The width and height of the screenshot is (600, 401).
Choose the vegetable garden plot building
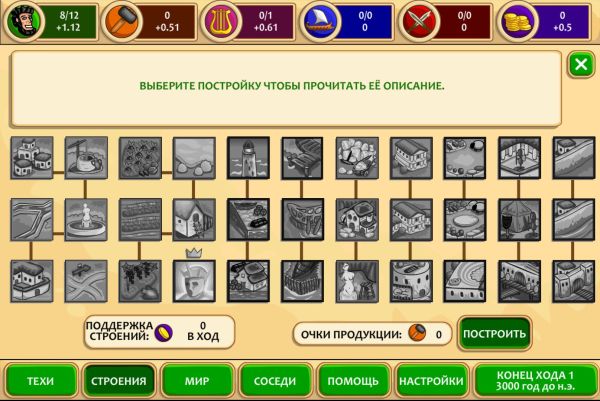pyautogui.click(x=140, y=158)
